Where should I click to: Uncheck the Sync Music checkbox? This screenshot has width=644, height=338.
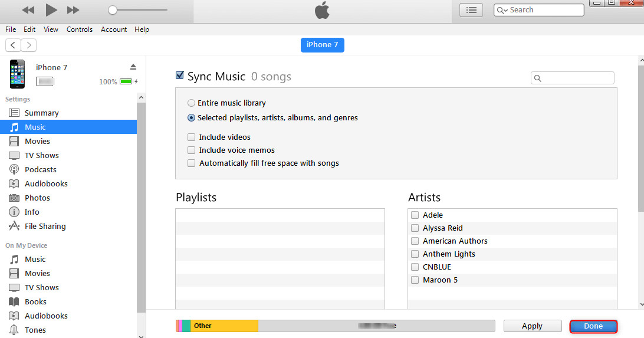click(x=180, y=76)
